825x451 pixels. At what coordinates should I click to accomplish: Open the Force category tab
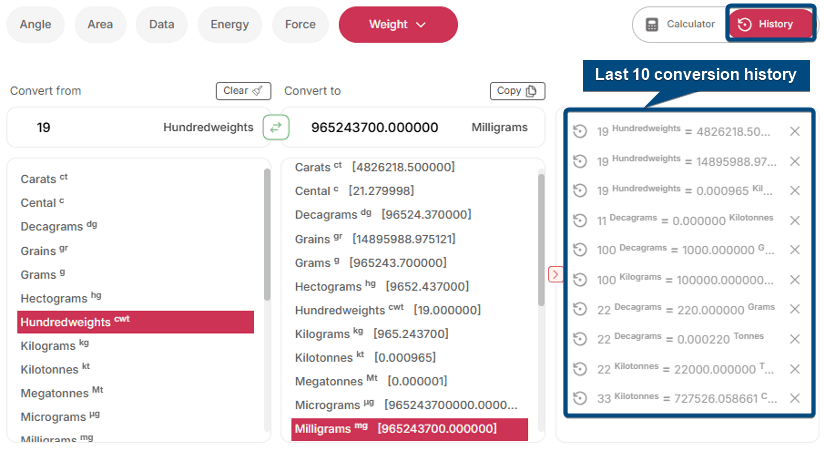coord(300,25)
